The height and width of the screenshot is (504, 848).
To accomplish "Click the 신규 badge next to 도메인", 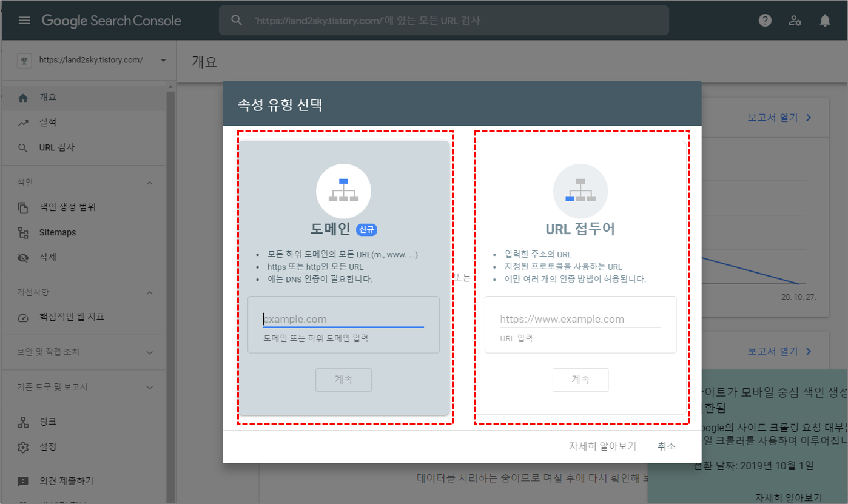I will click(367, 229).
